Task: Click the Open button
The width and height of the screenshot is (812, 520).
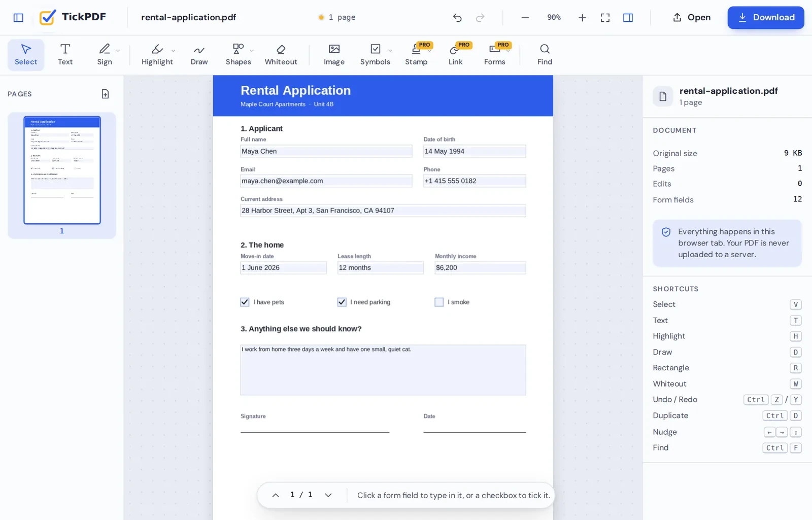Action: click(692, 18)
